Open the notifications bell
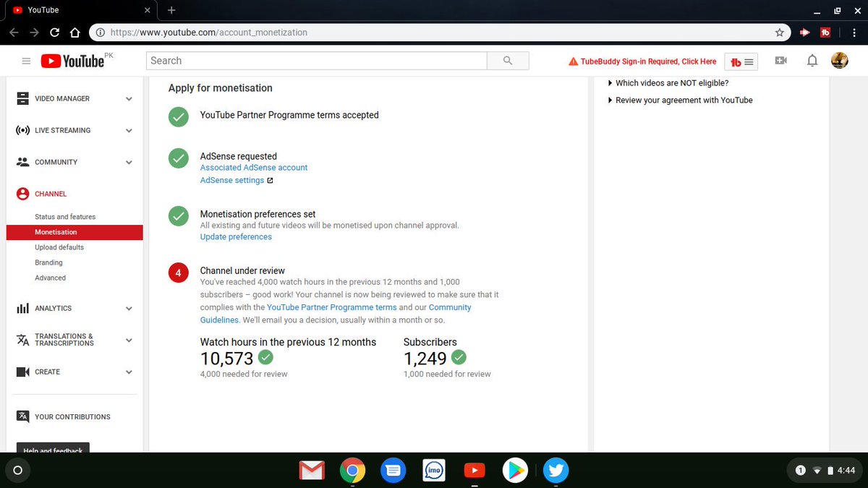868x488 pixels. (812, 61)
